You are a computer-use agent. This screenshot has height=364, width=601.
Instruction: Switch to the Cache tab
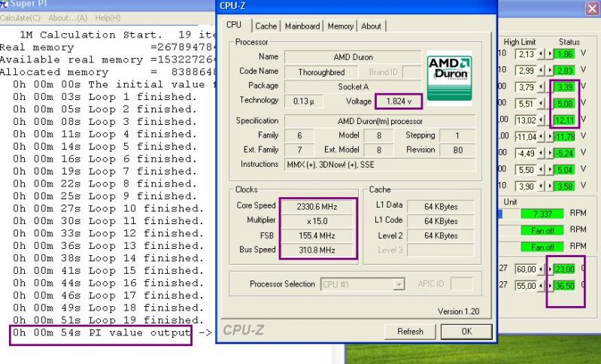pos(266,26)
